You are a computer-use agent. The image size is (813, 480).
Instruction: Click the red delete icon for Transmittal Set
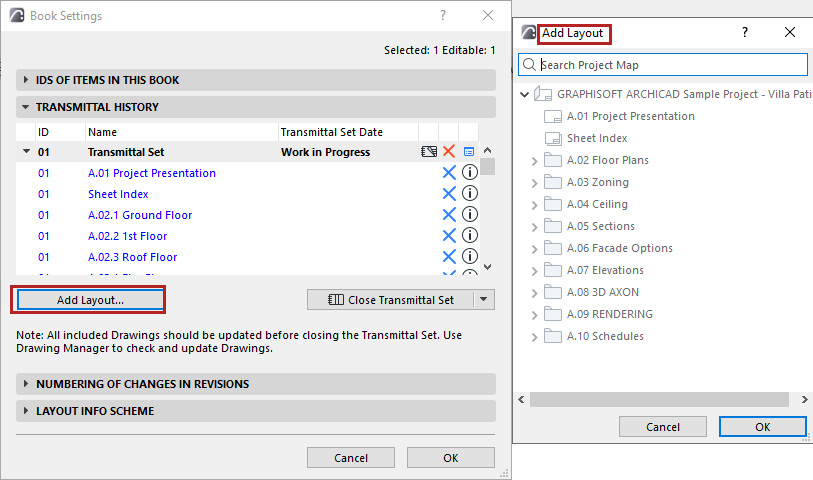(449, 152)
